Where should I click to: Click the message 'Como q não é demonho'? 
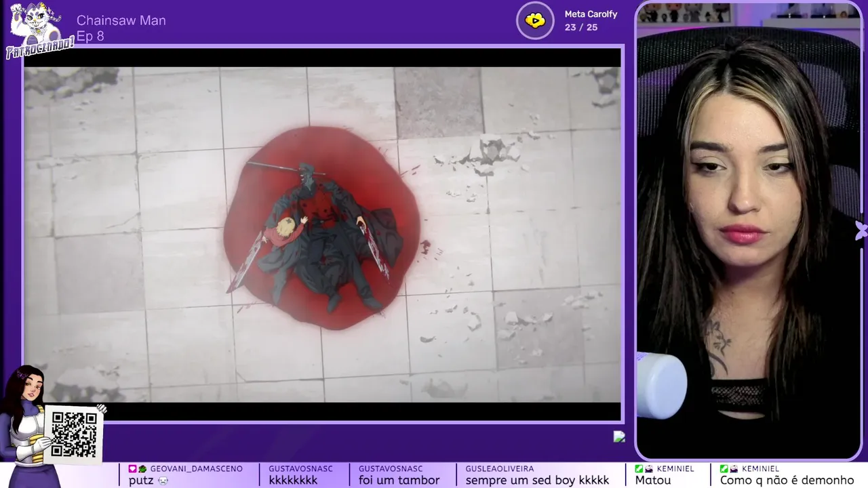click(x=787, y=481)
